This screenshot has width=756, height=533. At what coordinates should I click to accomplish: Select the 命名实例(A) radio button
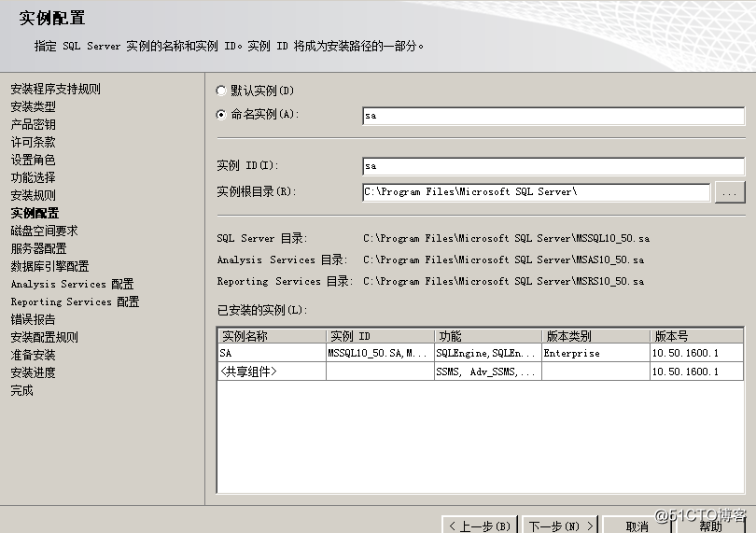[221, 114]
